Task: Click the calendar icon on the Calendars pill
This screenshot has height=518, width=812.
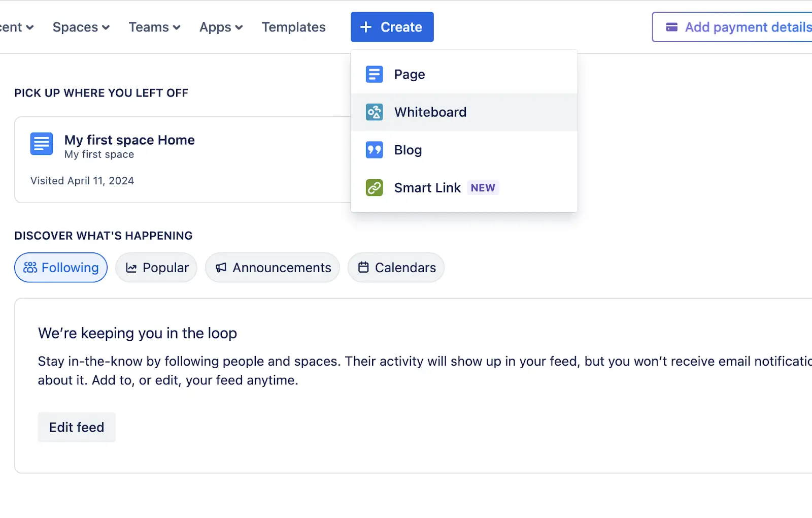Action: [363, 268]
